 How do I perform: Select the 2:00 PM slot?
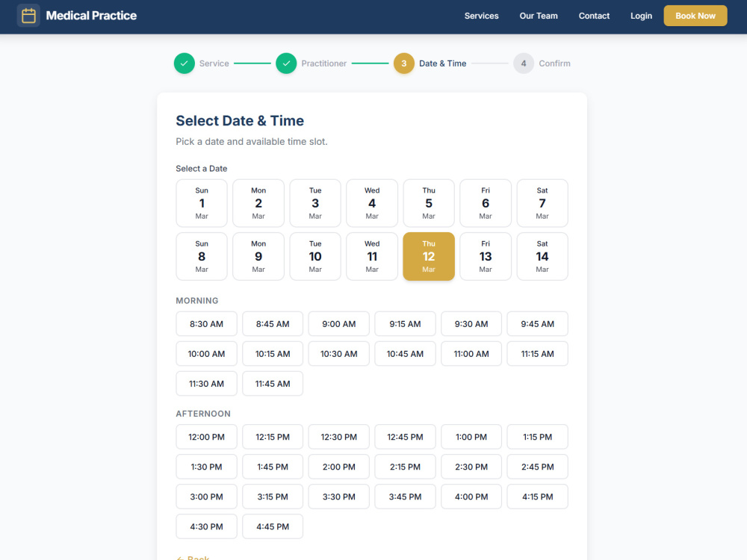coord(338,467)
